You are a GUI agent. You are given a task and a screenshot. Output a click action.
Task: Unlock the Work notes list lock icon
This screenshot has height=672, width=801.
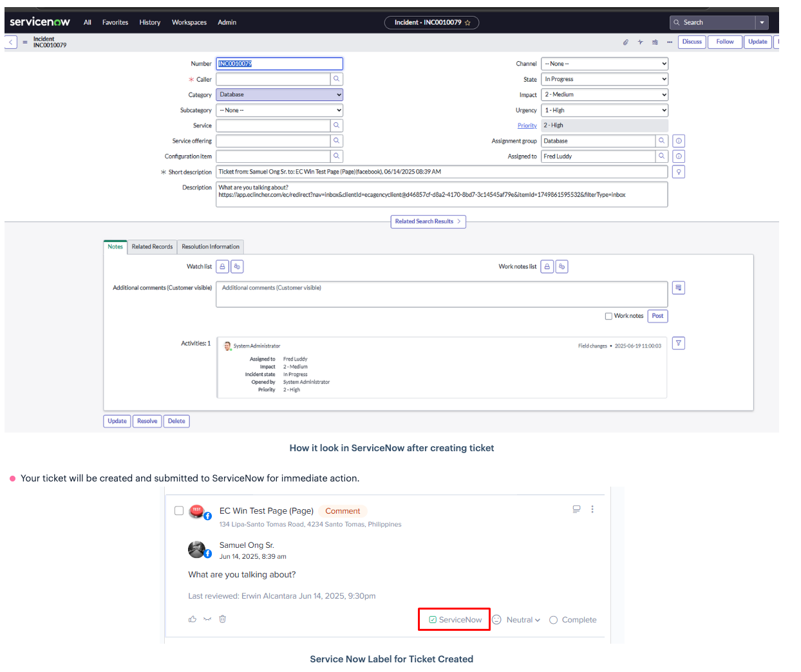[x=547, y=266]
